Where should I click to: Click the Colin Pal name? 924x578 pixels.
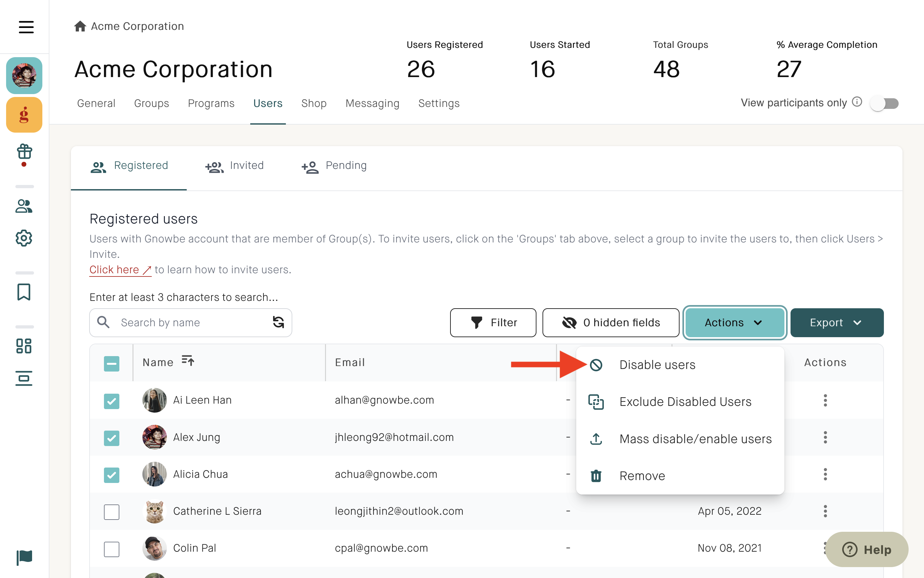pyautogui.click(x=194, y=548)
